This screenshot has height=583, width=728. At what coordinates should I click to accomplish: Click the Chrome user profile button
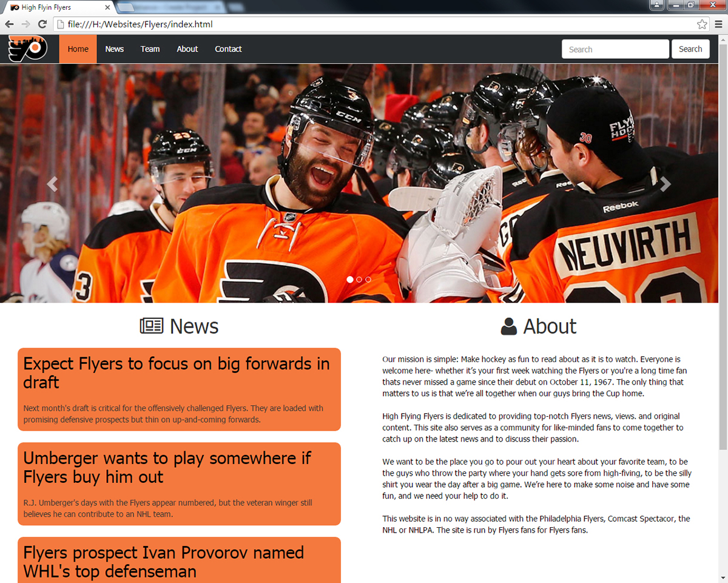(x=656, y=5)
